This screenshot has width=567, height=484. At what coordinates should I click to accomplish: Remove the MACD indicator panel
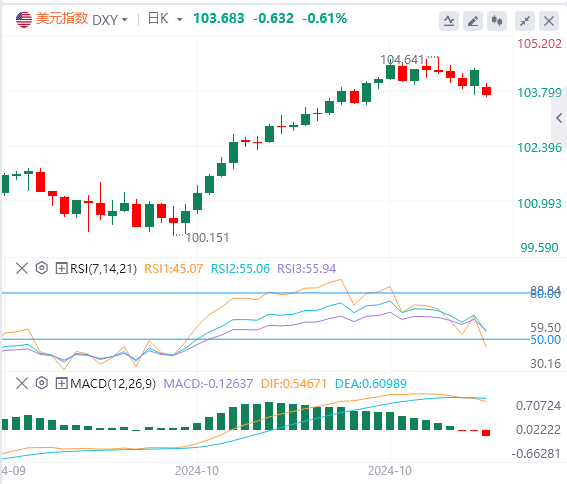pyautogui.click(x=22, y=383)
